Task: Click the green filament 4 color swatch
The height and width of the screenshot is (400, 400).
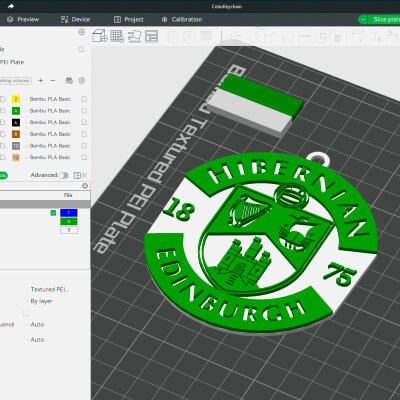Action: pos(16,111)
